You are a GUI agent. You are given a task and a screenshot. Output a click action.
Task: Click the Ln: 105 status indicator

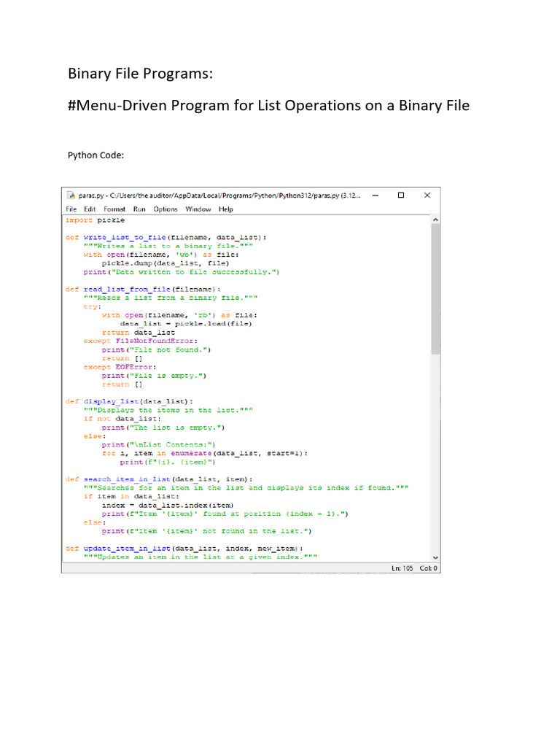click(402, 568)
